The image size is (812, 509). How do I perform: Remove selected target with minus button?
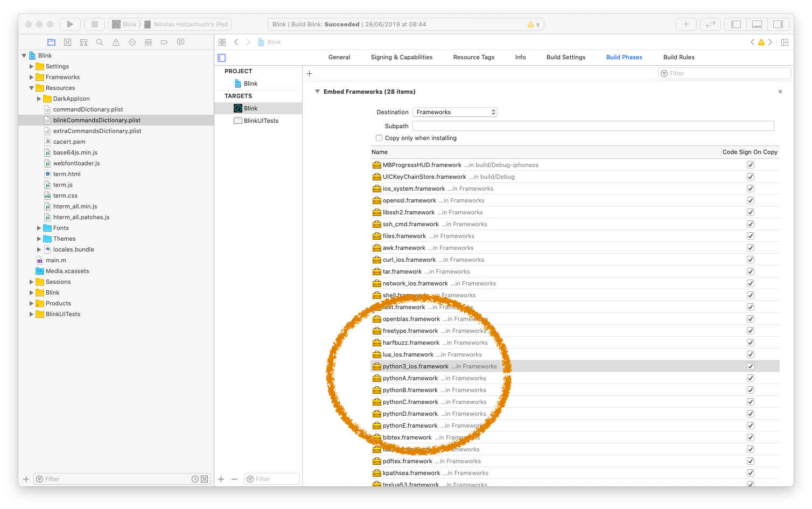point(234,479)
